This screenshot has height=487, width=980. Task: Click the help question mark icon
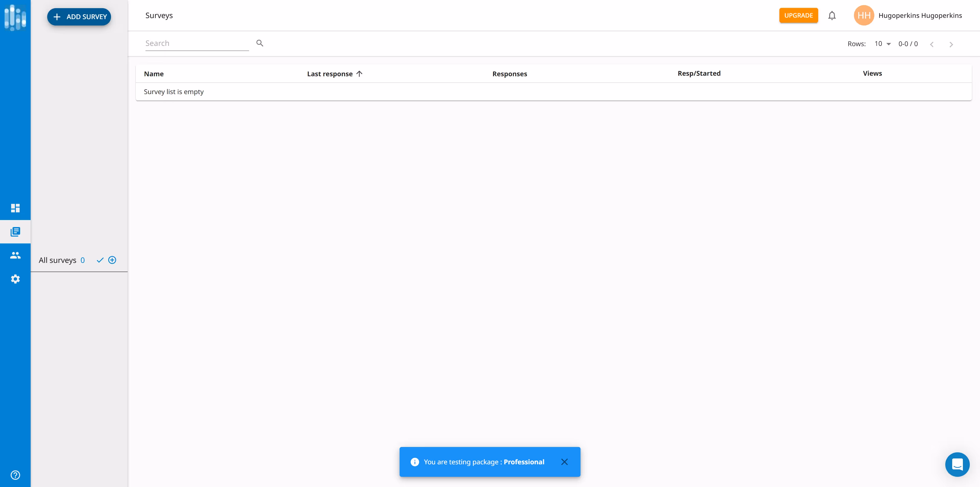[15, 475]
